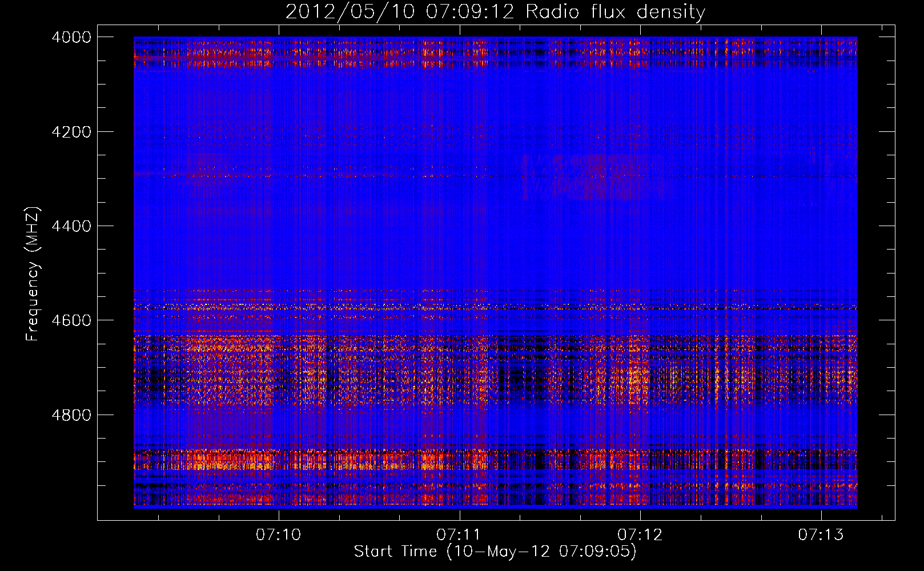Viewport: 924px width, 571px height.
Task: Click the "Frequency (MHZ)" axis title
Action: click(33, 274)
